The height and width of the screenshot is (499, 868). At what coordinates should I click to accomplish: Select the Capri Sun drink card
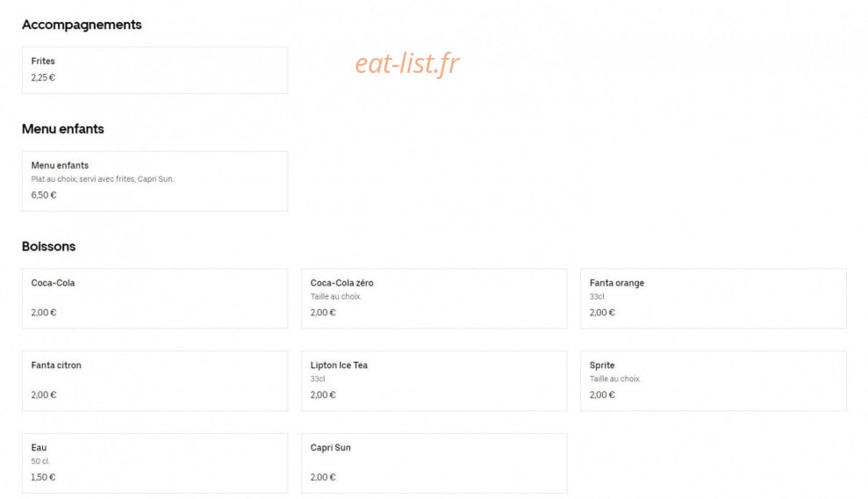point(434,463)
